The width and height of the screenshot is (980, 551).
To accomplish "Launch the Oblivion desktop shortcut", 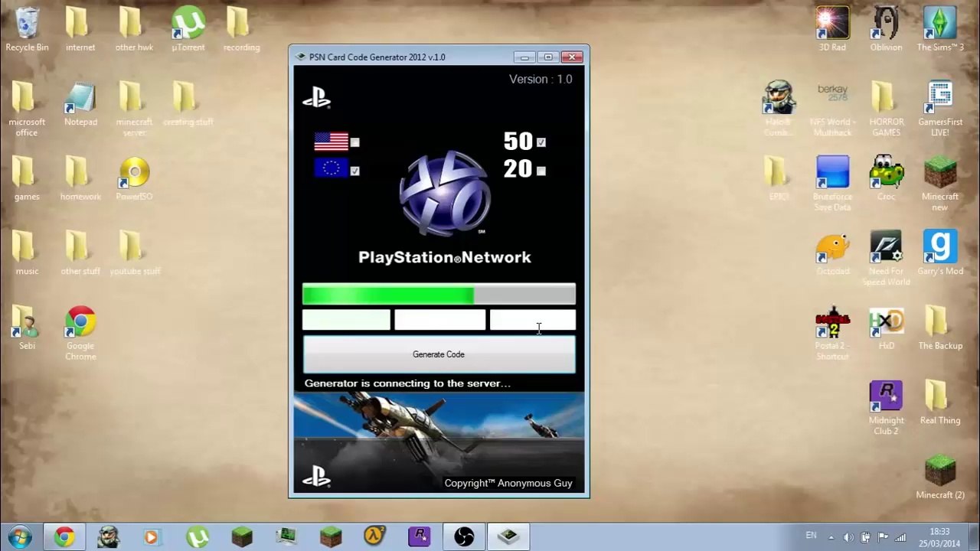I will (x=886, y=30).
